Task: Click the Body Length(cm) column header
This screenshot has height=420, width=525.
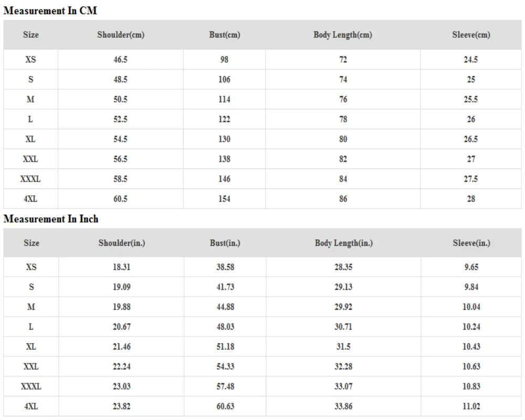Action: tap(343, 35)
